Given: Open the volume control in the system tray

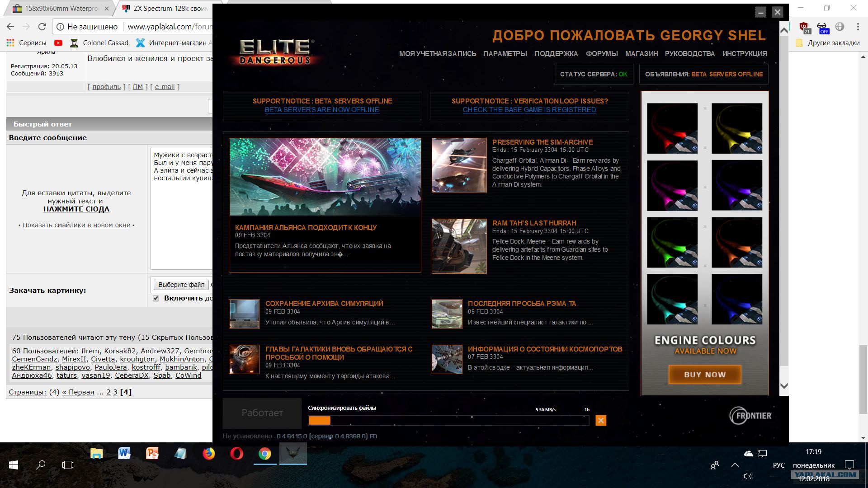Looking at the screenshot, I should (x=748, y=476).
